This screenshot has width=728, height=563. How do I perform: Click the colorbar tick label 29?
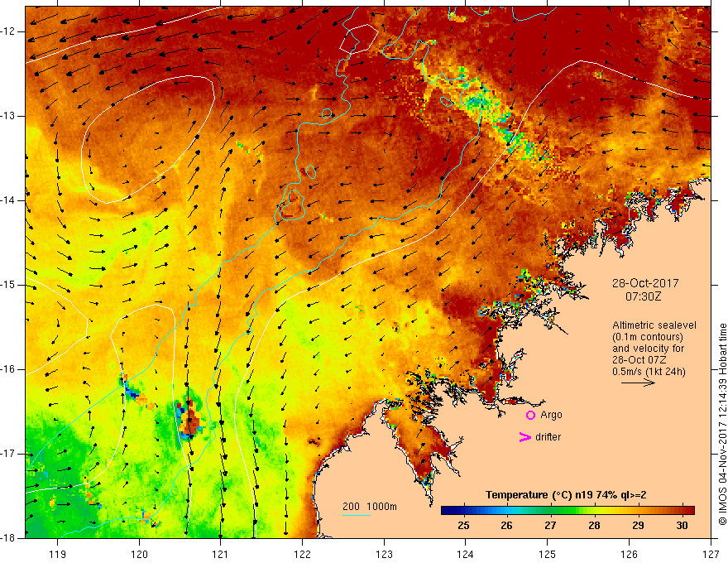point(638,526)
